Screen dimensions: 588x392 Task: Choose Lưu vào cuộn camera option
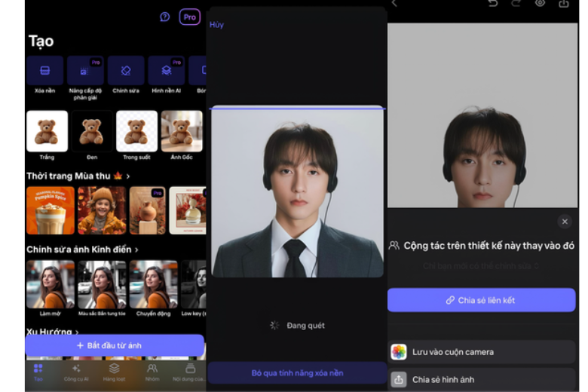482,352
